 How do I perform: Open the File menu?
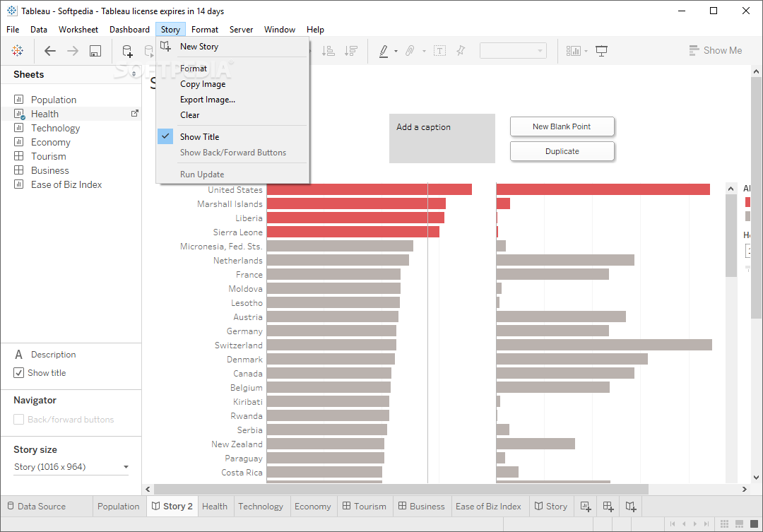pyautogui.click(x=13, y=29)
